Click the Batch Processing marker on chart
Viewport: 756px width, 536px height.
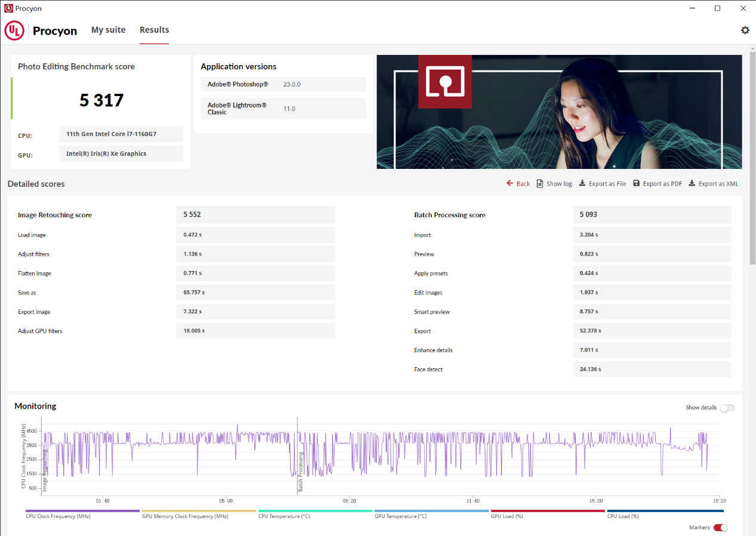point(300,472)
